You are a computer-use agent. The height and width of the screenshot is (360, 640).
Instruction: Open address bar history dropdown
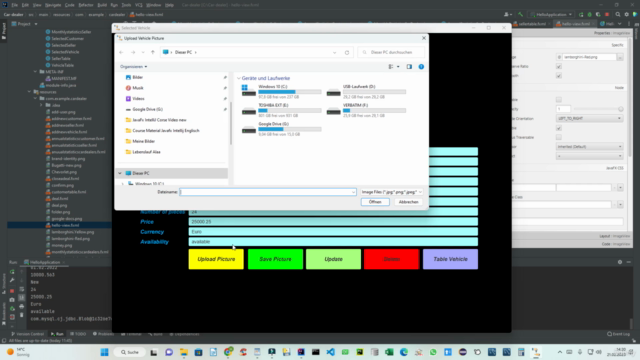click(x=335, y=52)
